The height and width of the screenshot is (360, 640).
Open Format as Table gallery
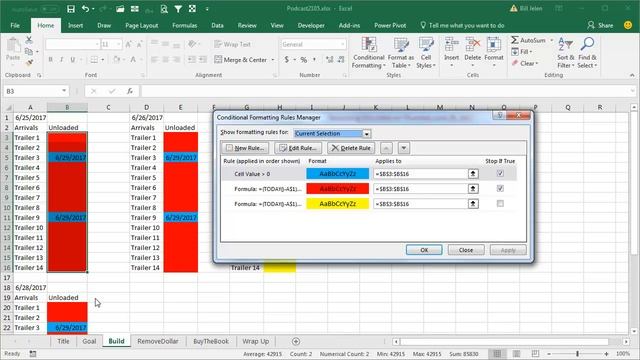[x=400, y=53]
